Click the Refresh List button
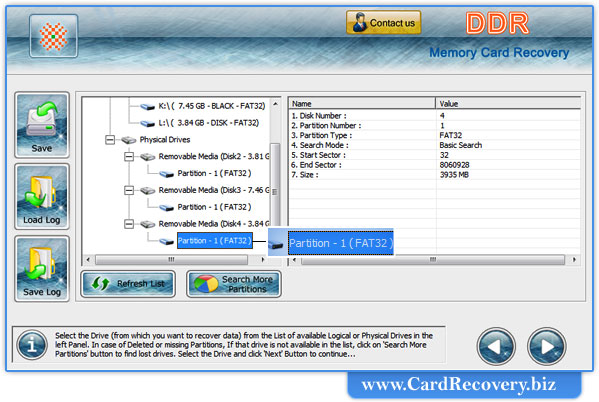This screenshot has height=402, width=599. coord(128,284)
